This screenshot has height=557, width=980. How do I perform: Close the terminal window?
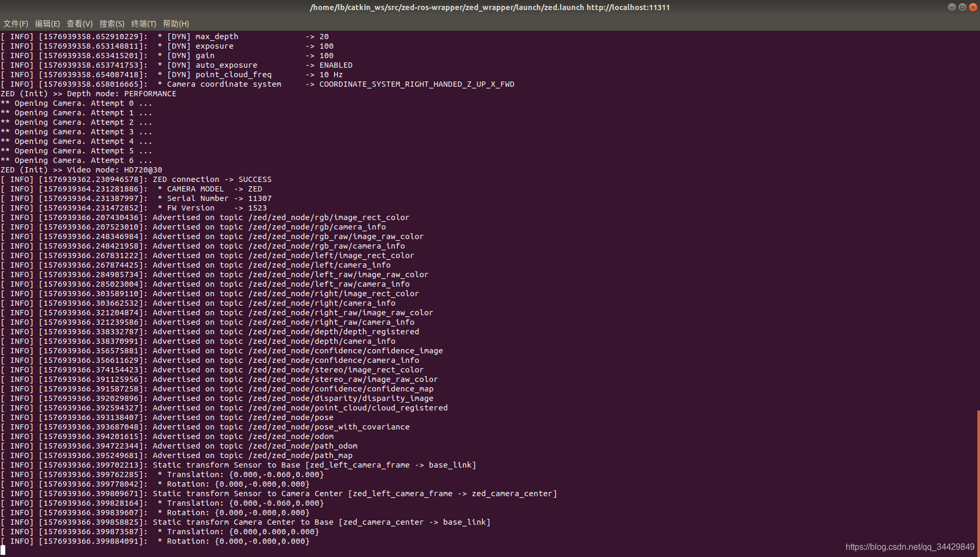pyautogui.click(x=973, y=7)
